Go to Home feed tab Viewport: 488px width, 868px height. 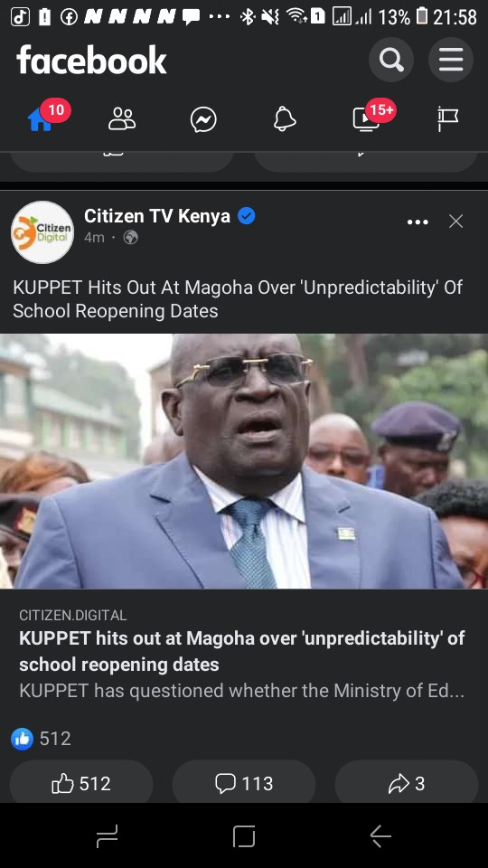point(41,119)
